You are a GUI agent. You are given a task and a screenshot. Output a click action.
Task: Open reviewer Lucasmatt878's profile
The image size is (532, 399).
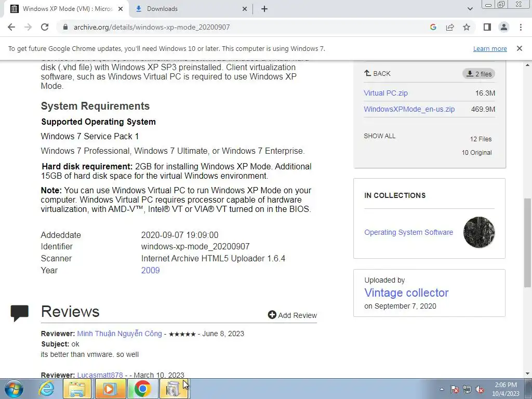coord(100,375)
